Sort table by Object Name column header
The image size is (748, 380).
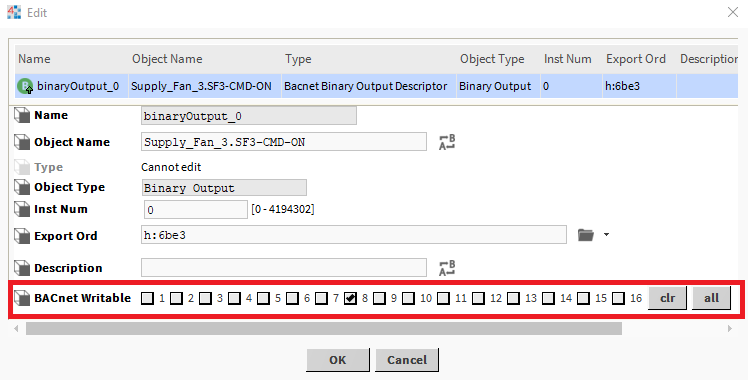click(167, 59)
